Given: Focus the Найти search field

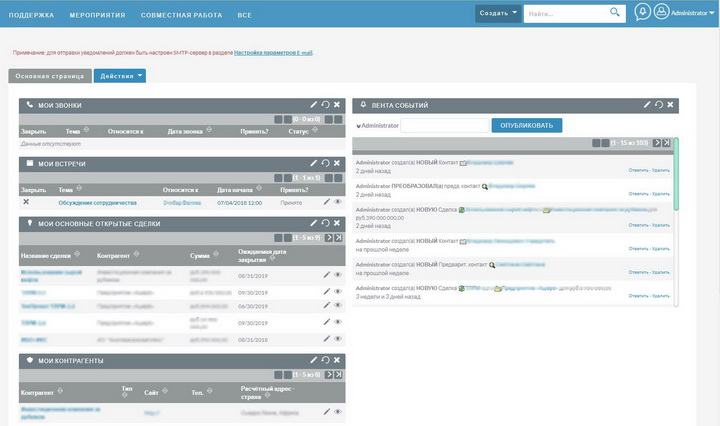Looking at the screenshot, I should pos(567,14).
